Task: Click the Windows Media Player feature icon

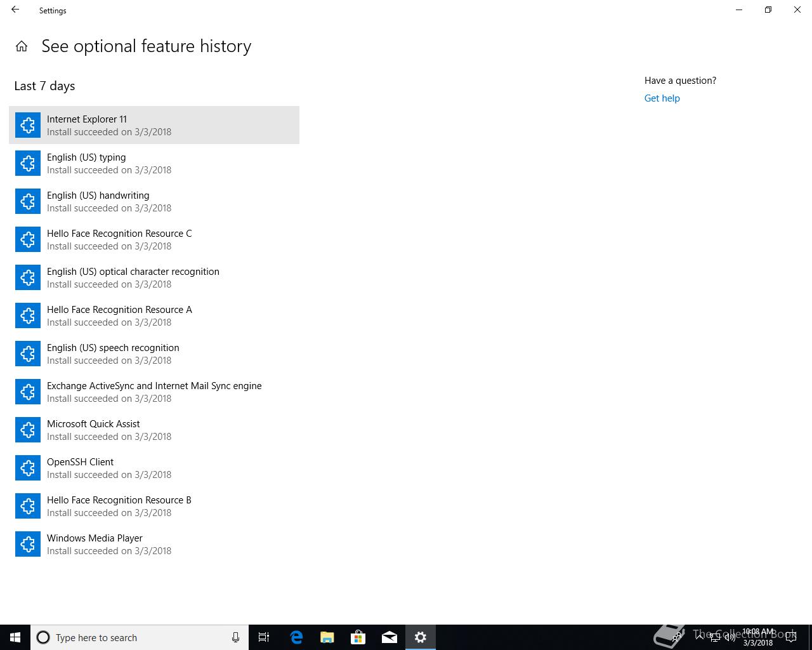Action: [28, 544]
